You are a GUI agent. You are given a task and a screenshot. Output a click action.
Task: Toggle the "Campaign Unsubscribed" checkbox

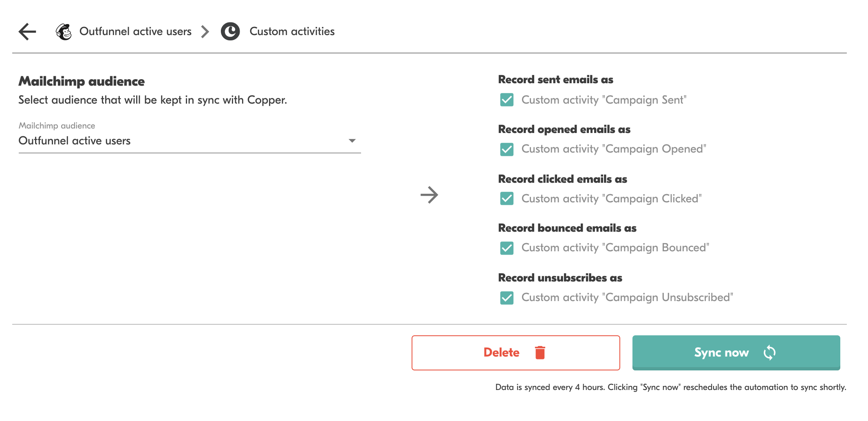(507, 298)
